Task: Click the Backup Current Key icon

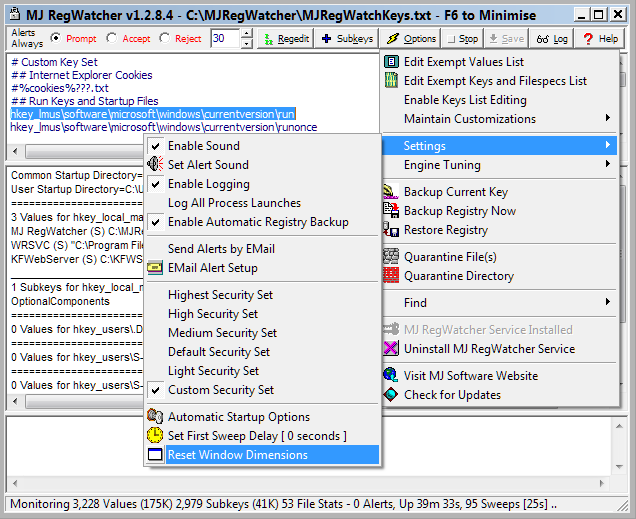Action: click(x=391, y=191)
